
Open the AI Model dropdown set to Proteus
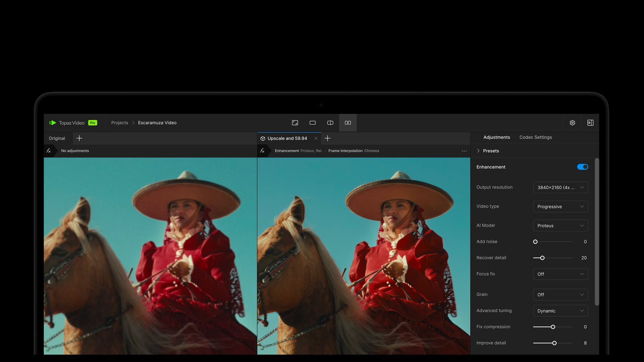pos(560,225)
